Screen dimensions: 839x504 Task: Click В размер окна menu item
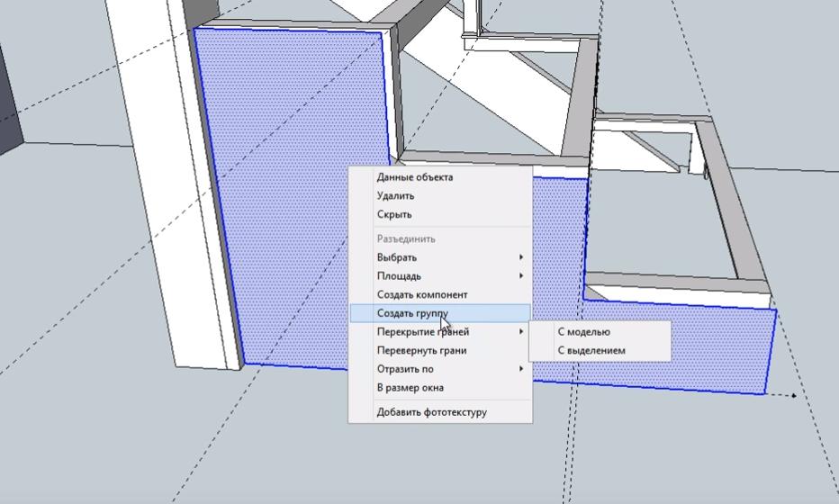click(x=410, y=388)
